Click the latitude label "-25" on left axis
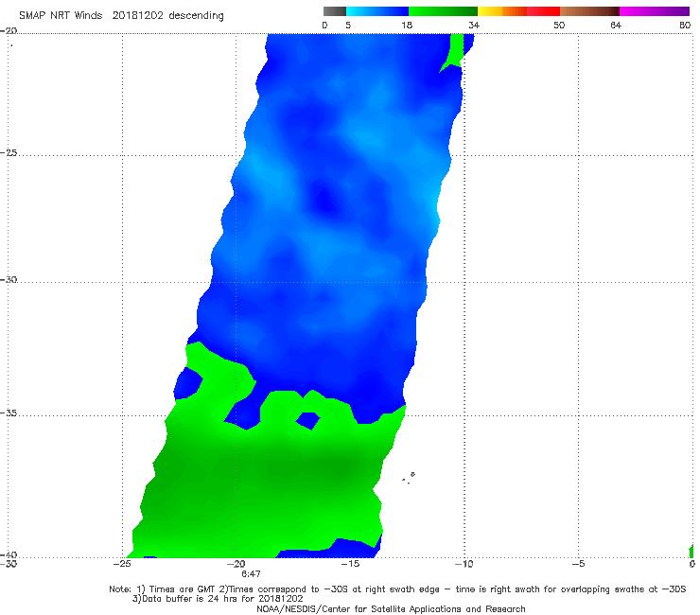Viewport: 700px width, 615px height. coord(9,152)
